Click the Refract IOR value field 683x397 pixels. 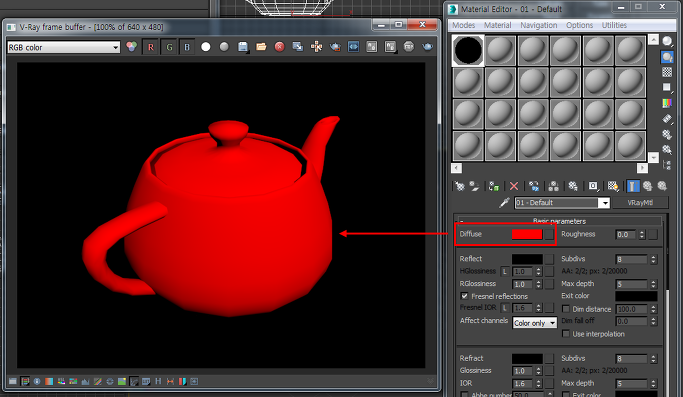coord(523,384)
